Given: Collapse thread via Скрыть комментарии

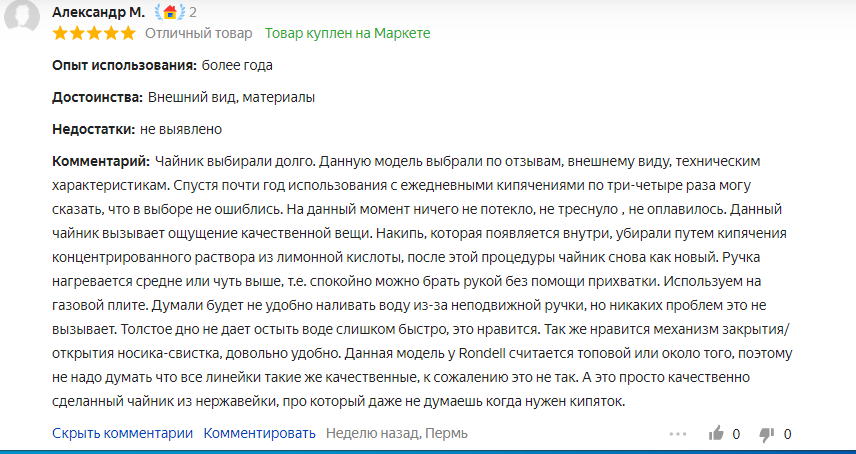Looking at the screenshot, I should pyautogui.click(x=122, y=433).
